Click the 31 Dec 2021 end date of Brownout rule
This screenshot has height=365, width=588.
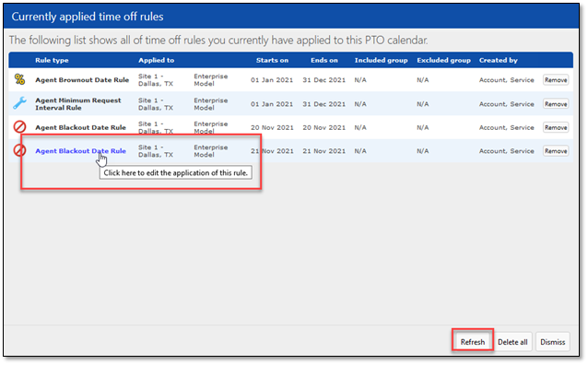324,80
